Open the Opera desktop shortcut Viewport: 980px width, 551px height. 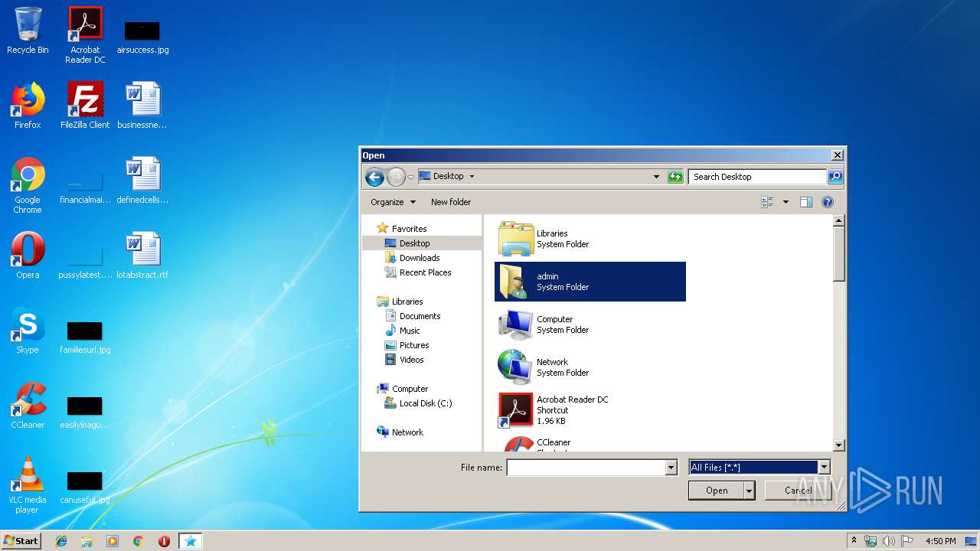point(28,256)
